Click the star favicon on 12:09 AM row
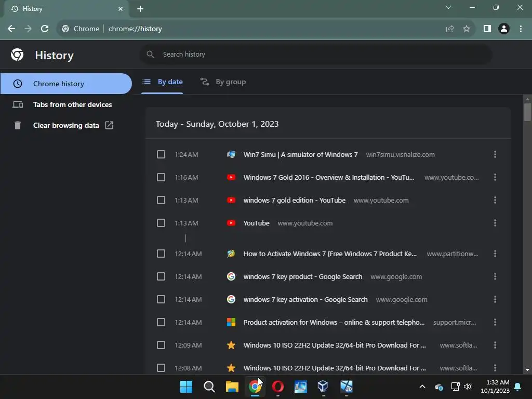This screenshot has width=532, height=399. coord(231,345)
